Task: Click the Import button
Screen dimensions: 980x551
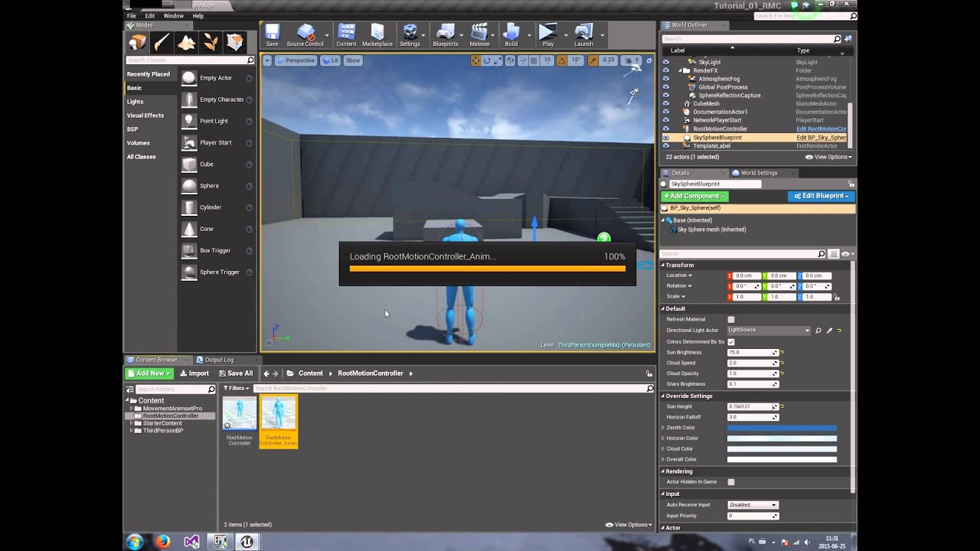Action: coord(194,373)
